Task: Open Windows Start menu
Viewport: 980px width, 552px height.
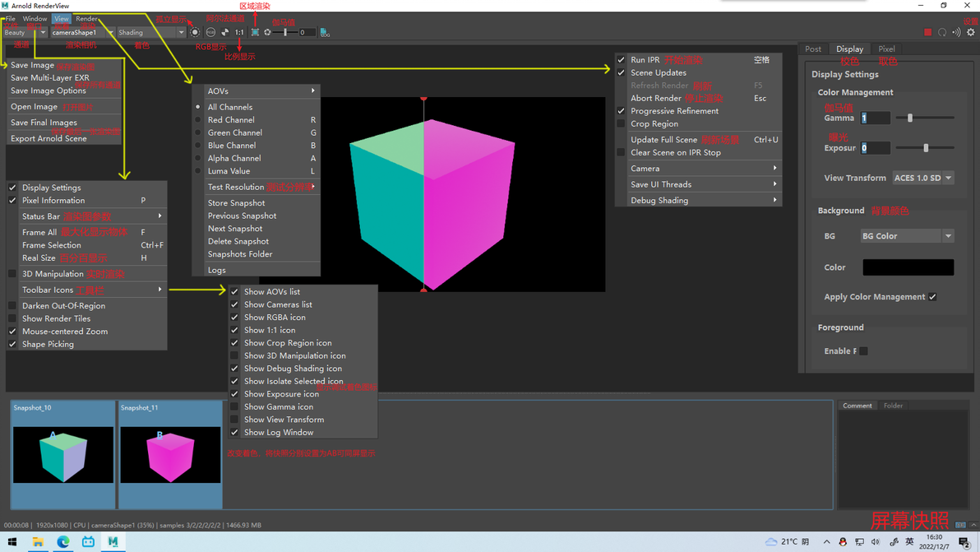Action: 12,542
